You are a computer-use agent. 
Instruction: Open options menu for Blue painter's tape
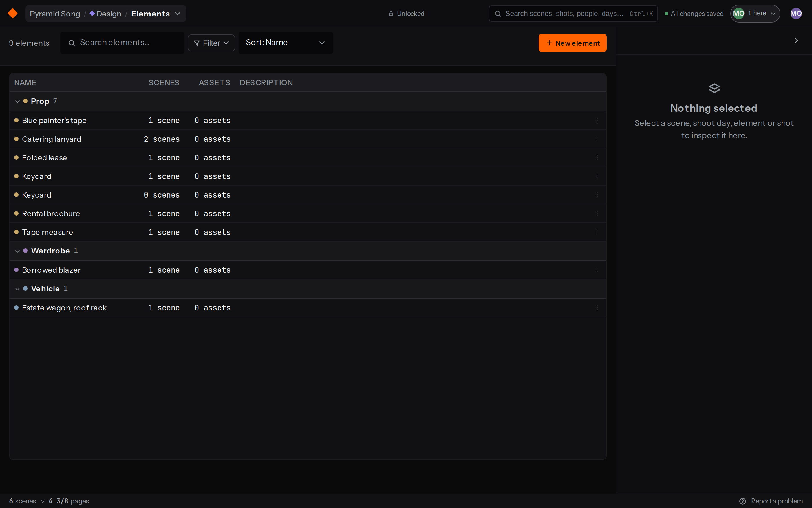pyautogui.click(x=597, y=120)
